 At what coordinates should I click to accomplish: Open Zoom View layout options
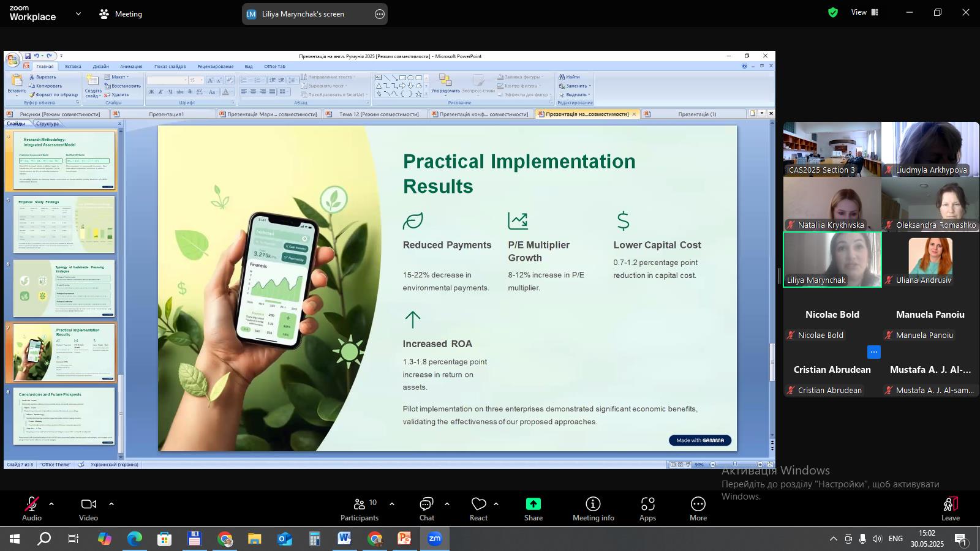865,12
